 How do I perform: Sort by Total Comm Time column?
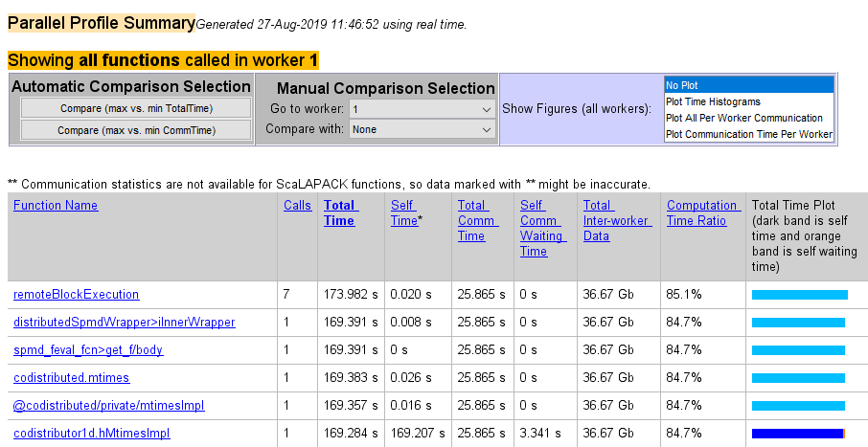tap(471, 220)
